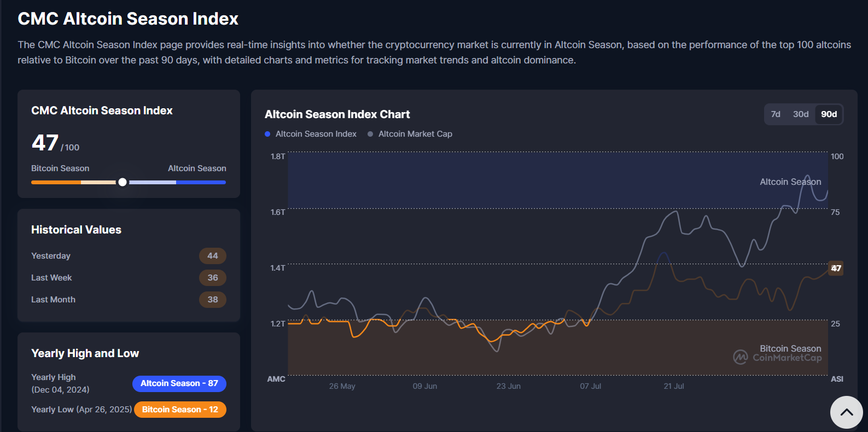The width and height of the screenshot is (868, 432).
Task: Click the Yearly High (Dec 04, 2024) label
Action: (x=60, y=383)
